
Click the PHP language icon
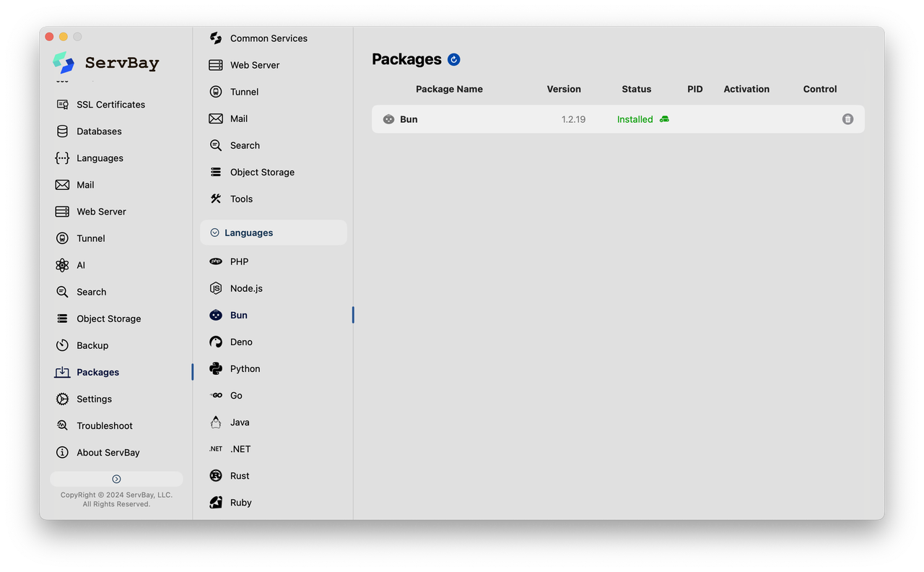[x=216, y=261]
